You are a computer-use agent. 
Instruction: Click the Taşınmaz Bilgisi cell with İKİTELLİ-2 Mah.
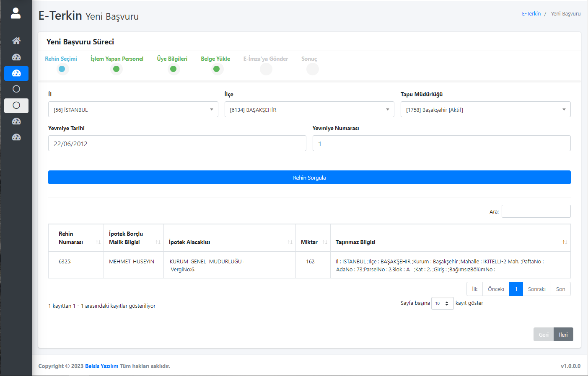451,265
